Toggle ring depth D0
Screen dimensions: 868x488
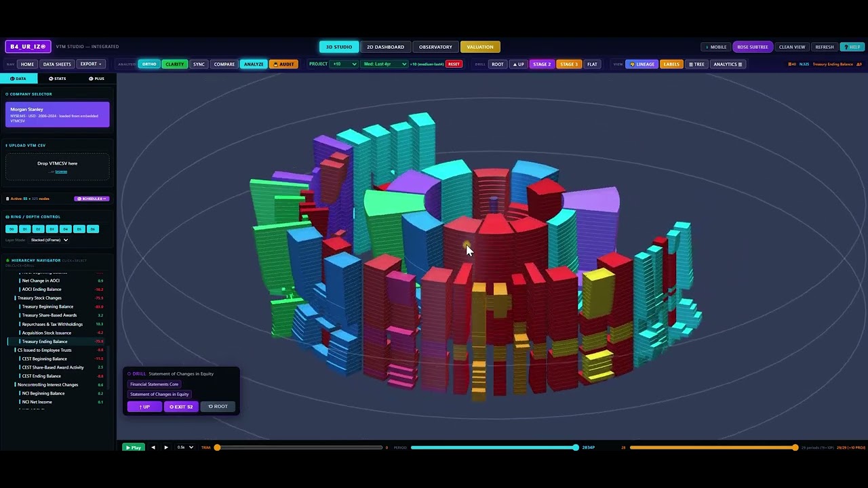pos(11,229)
